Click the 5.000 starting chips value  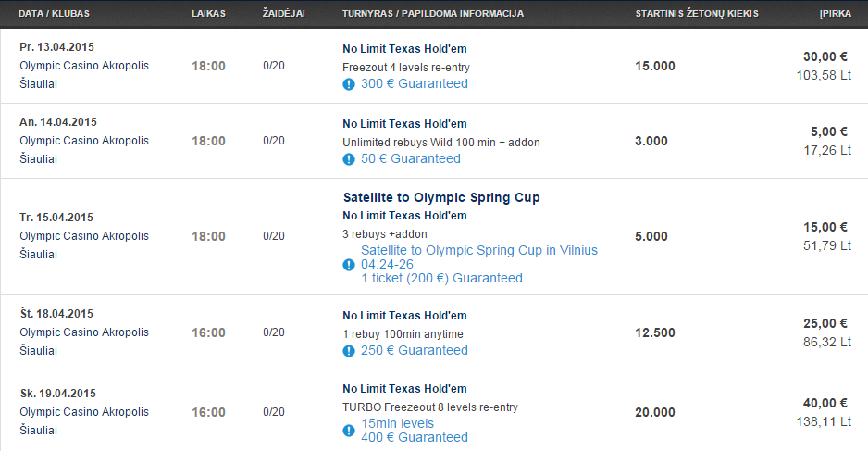651,236
